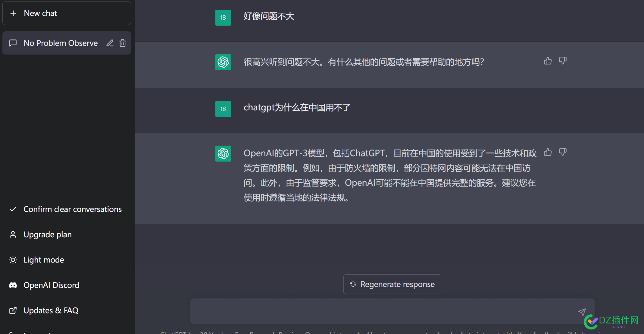Open Updates & FAQ
This screenshot has height=334, width=644.
[x=67, y=310]
